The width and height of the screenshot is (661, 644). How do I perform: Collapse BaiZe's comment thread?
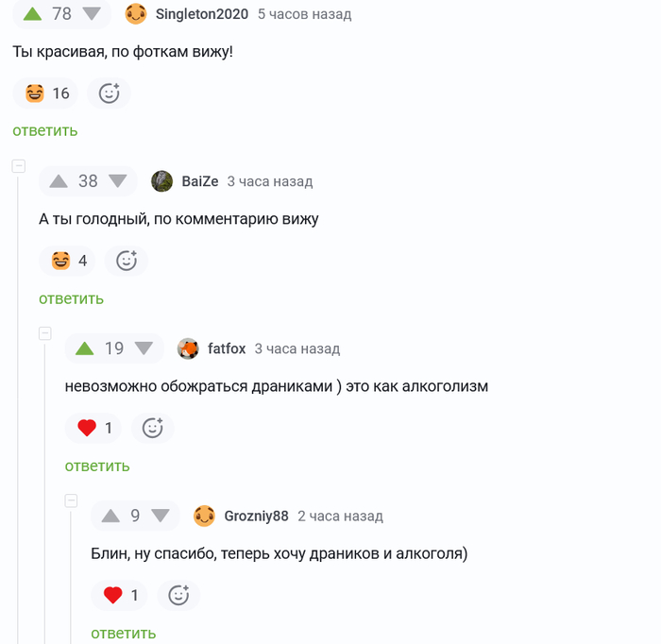tap(19, 165)
